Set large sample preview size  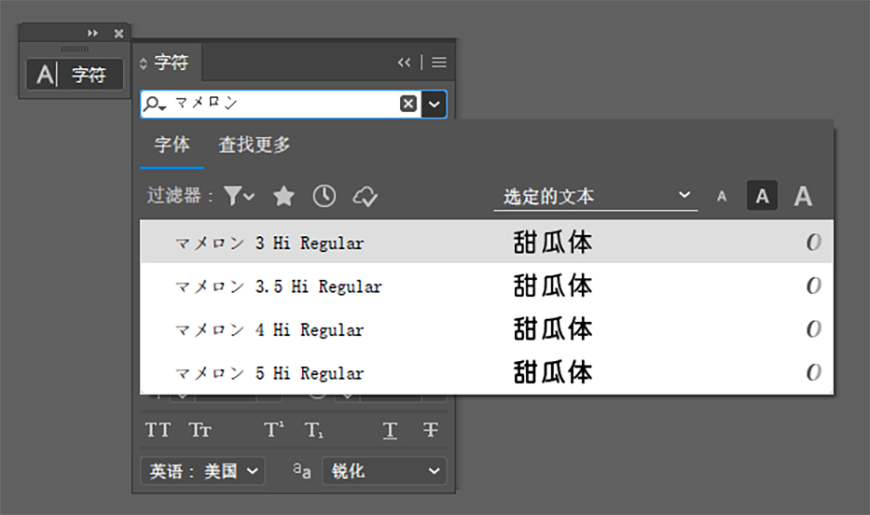(x=803, y=196)
